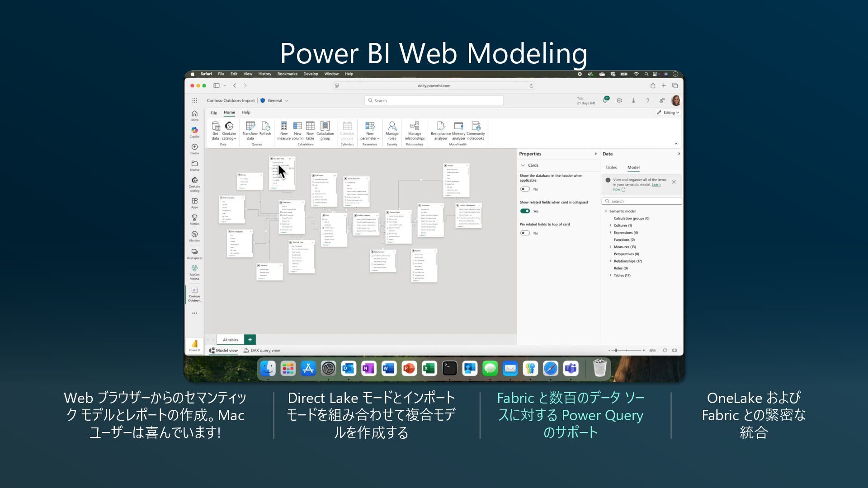Switch to the Tables tab in Data pane

pyautogui.click(x=611, y=168)
